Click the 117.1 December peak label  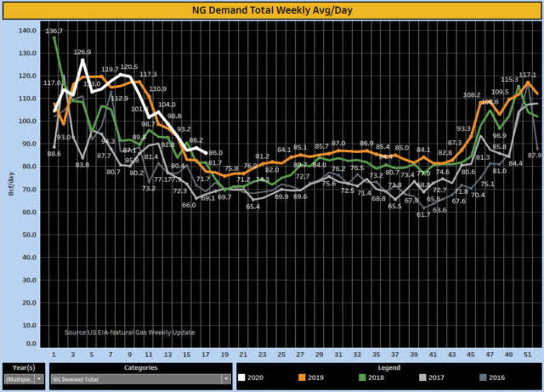[x=527, y=75]
